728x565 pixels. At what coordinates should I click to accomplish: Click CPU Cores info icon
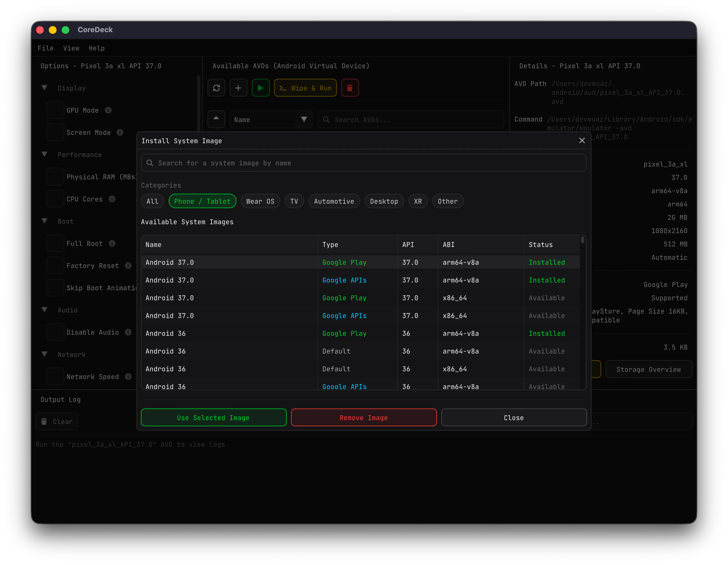(112, 199)
